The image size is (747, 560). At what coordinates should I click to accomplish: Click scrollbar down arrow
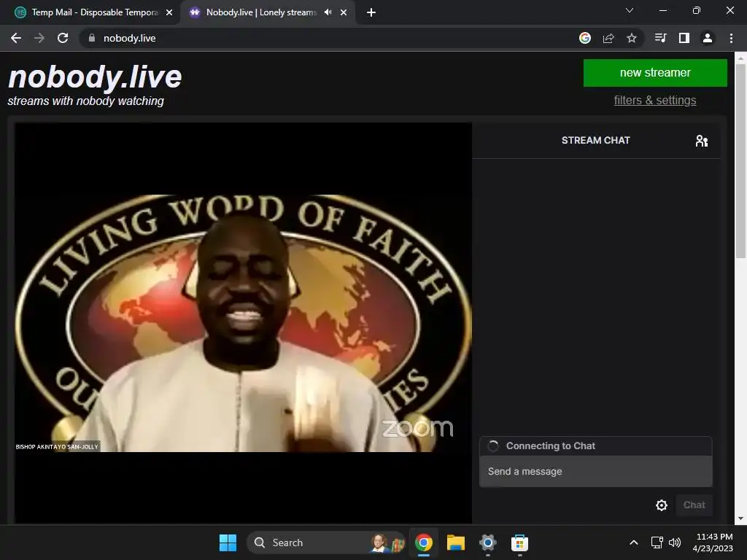(x=740, y=518)
